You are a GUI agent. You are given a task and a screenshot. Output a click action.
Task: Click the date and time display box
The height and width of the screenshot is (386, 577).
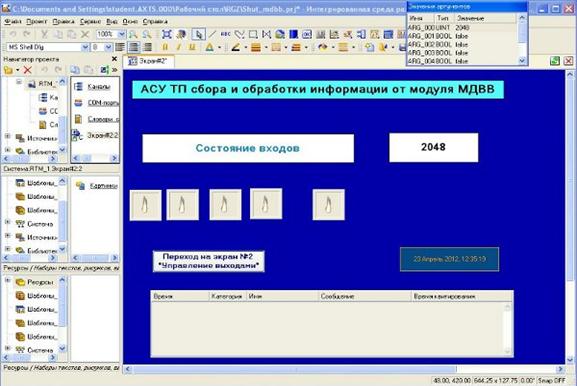pos(449,259)
